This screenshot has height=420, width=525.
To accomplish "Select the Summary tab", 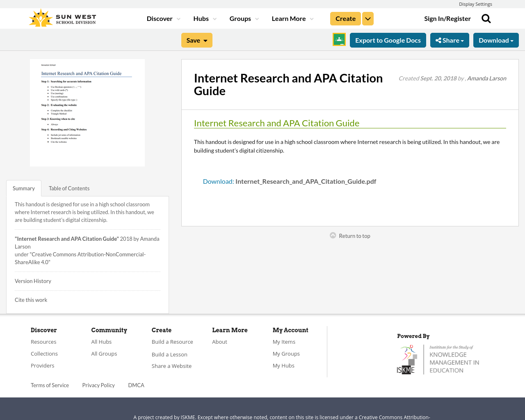I will [24, 187].
